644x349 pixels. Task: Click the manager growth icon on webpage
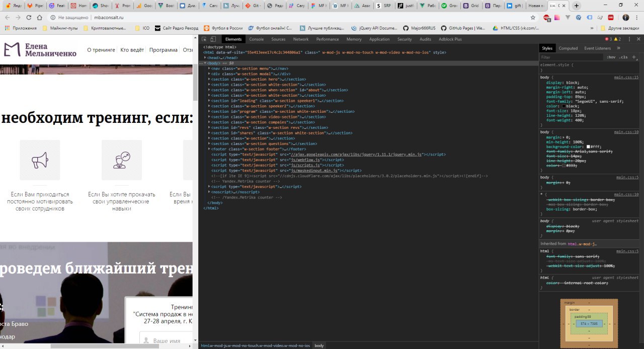122,160
